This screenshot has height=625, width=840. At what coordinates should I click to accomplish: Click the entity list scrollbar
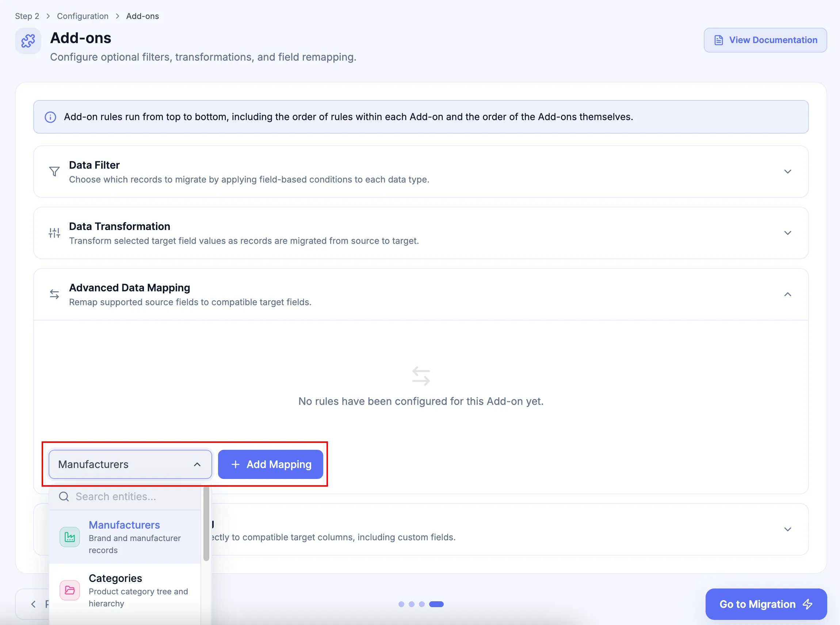coord(206,524)
